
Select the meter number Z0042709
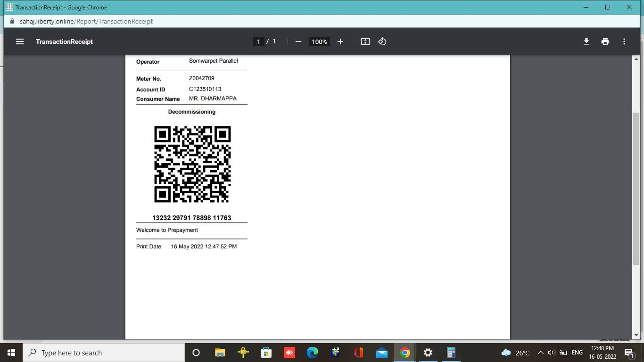202,78
